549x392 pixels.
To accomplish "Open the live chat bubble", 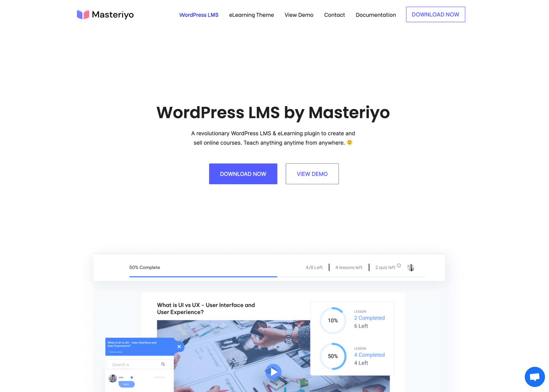I will coord(535,377).
